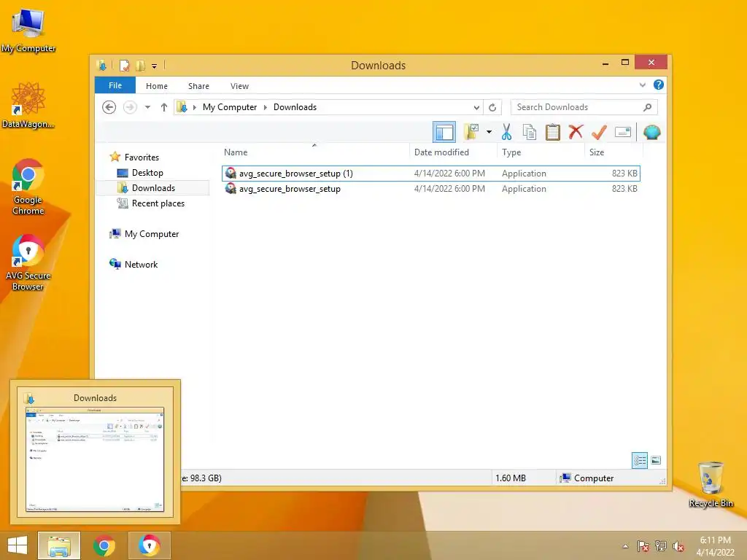Select Network in the navigation pane
747x560 pixels.
point(141,264)
